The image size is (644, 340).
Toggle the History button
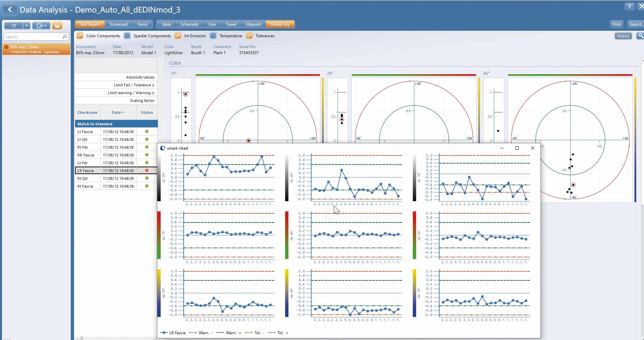click(x=623, y=36)
